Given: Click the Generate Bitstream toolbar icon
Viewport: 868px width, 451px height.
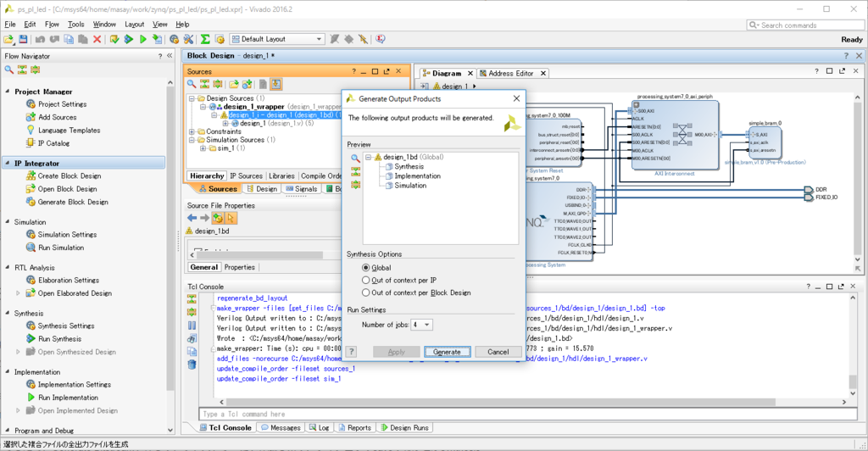Looking at the screenshot, I should [x=157, y=39].
